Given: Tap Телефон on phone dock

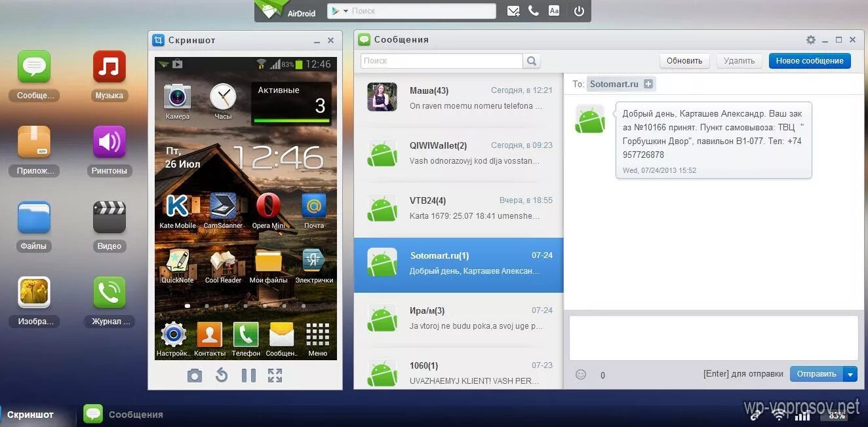Looking at the screenshot, I should [246, 339].
